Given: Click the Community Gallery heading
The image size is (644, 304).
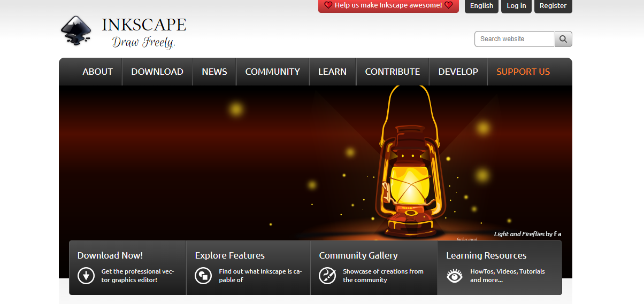Looking at the screenshot, I should click(358, 255).
